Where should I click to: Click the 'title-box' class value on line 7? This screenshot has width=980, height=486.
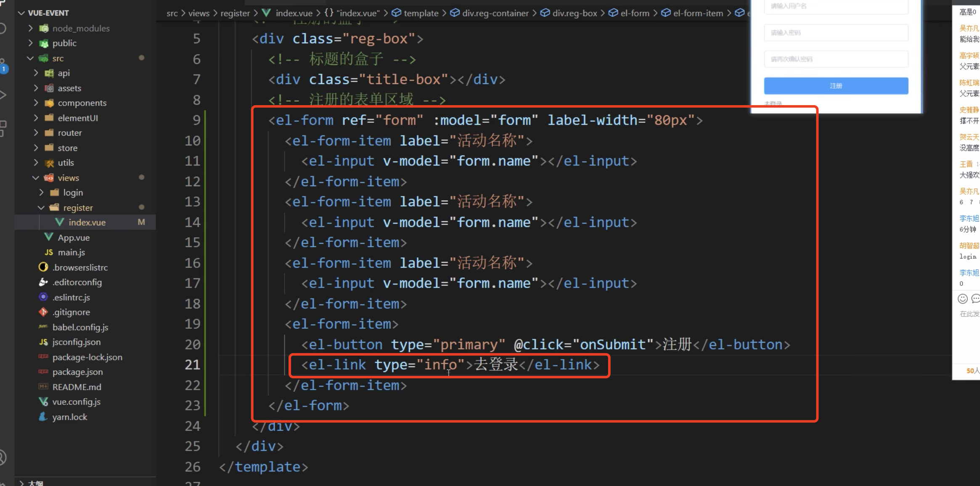pos(403,79)
